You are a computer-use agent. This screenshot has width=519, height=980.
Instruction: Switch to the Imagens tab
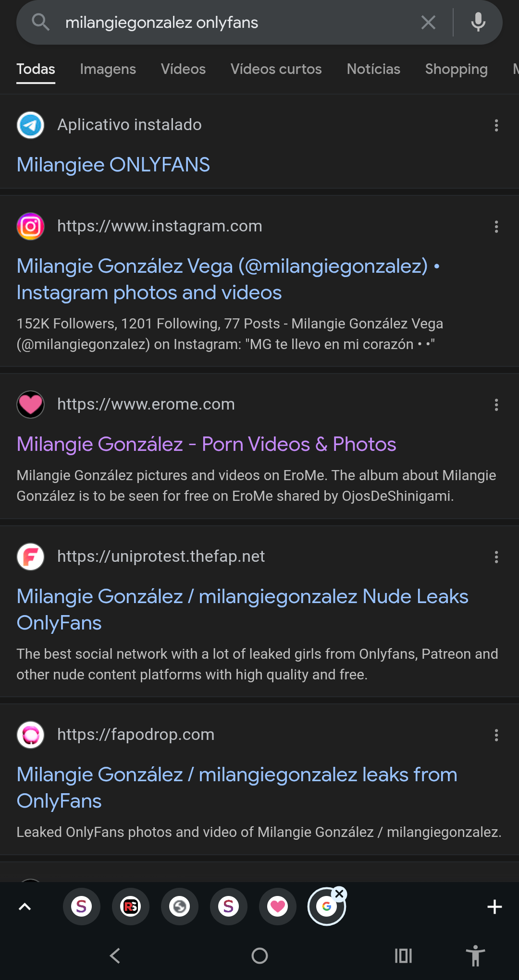click(108, 69)
